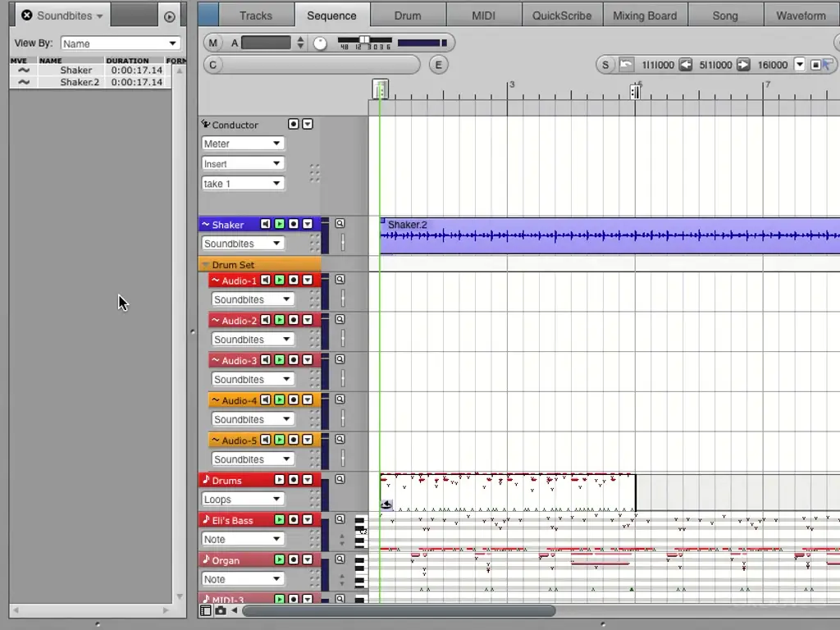Click the zoom magnifier icon on the Shaker track
840x630 pixels.
[340, 223]
